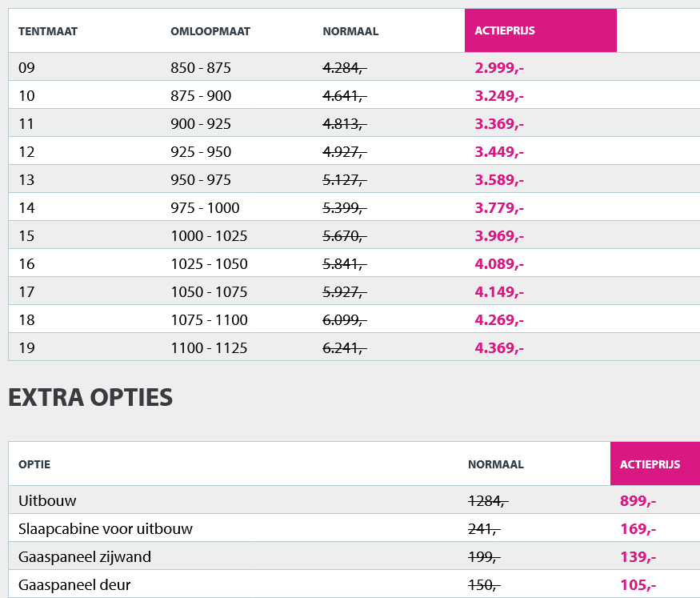This screenshot has width=700, height=598.
Task: Click the OMLOOPMAAT column header
Action: pyautogui.click(x=210, y=32)
